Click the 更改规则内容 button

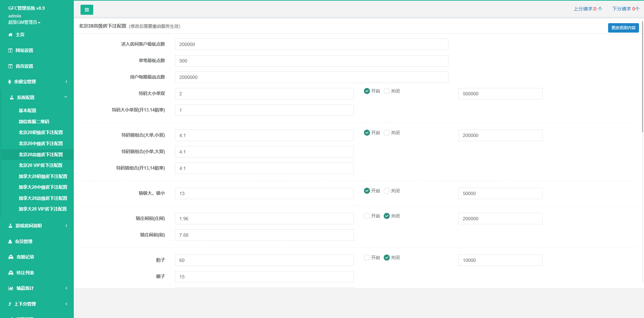coord(623,28)
